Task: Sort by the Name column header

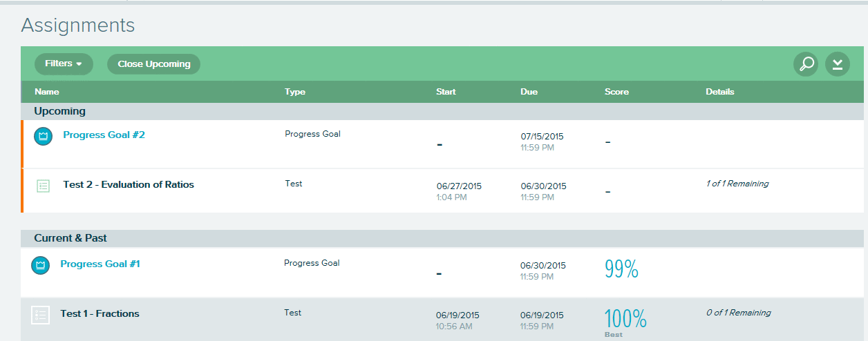Action: (x=47, y=92)
